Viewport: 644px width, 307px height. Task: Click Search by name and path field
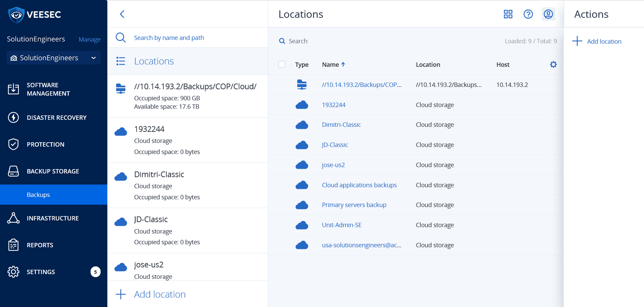coord(169,38)
